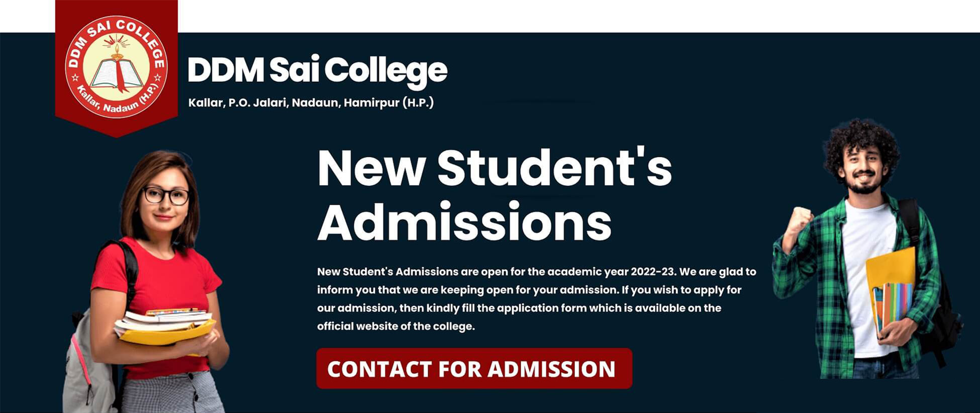Select the New Student's heading line
980x413 pixels.
[495, 168]
